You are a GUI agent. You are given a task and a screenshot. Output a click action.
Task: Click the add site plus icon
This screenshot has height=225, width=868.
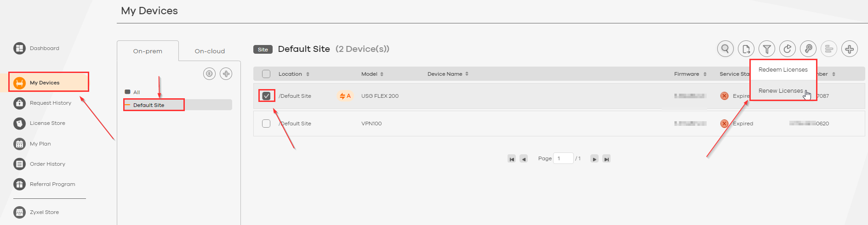tap(226, 73)
